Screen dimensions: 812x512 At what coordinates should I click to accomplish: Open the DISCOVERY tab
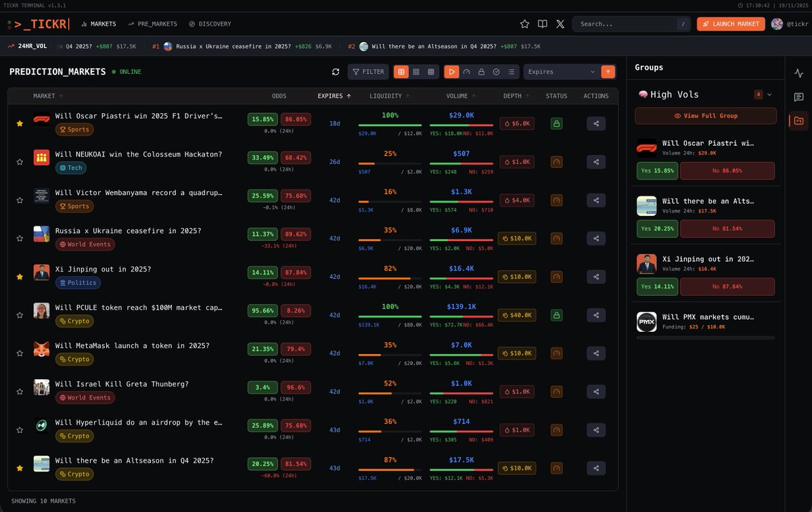tap(210, 24)
